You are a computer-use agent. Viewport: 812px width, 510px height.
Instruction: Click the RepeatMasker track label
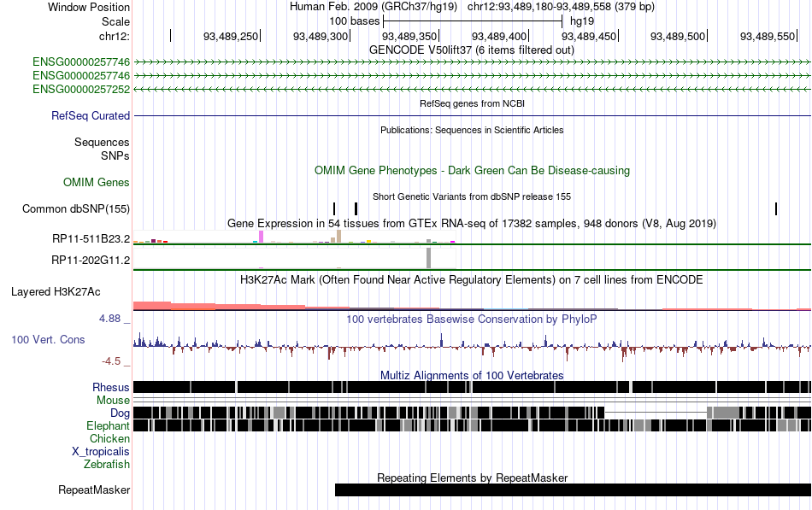coord(94,489)
